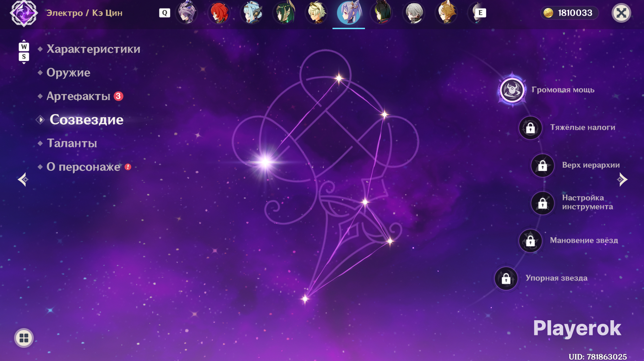Click the W key menu-up indicator

tap(24, 47)
